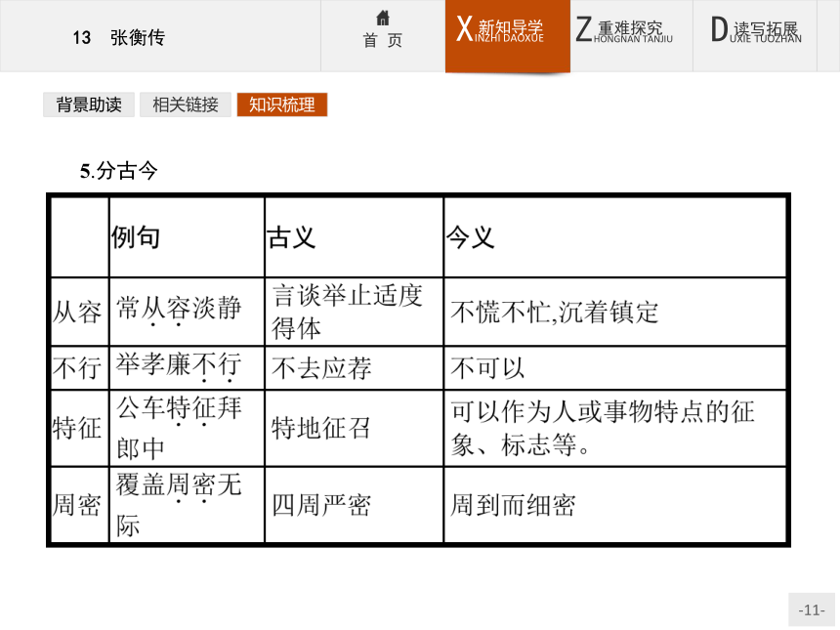Viewport: 840px width, 630px height.
Task: Click the cell 言谈举止适度得体
Action: pos(348,312)
